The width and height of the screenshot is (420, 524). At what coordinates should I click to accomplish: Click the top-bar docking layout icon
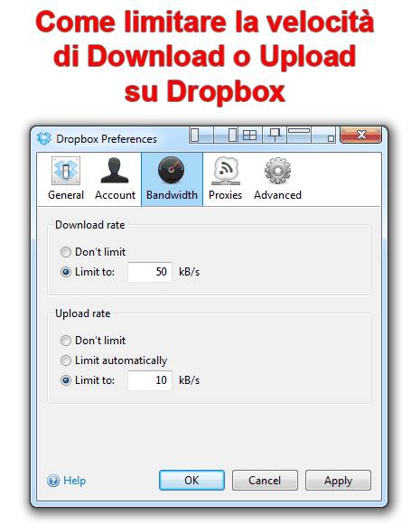coord(299,136)
